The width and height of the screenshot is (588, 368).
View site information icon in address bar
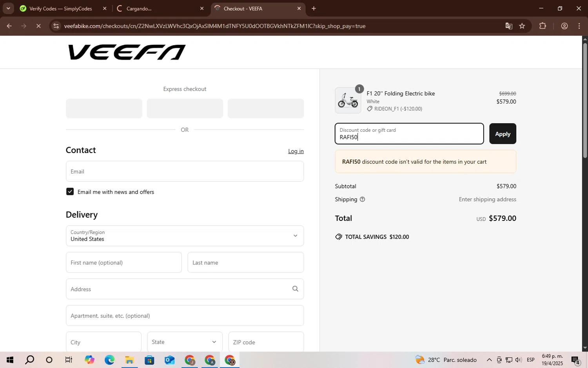56,26
